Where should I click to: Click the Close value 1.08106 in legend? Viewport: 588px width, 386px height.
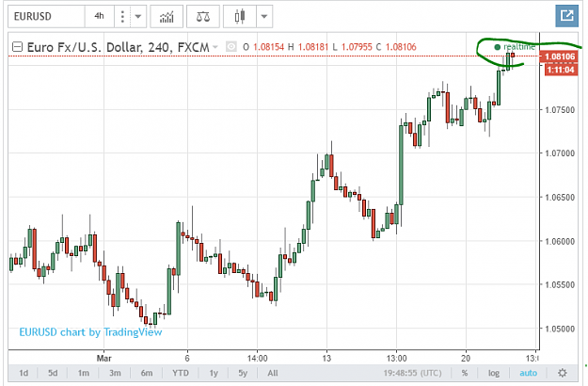coord(401,47)
